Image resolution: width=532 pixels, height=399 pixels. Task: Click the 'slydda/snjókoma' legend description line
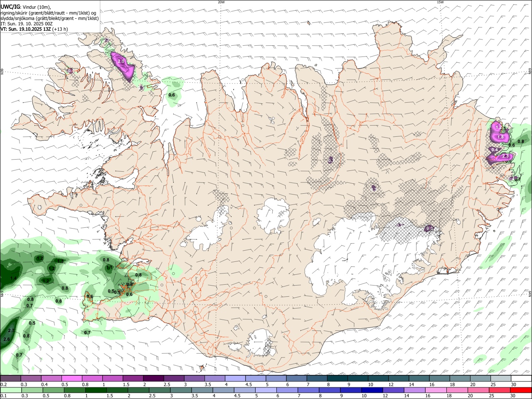tap(49, 18)
